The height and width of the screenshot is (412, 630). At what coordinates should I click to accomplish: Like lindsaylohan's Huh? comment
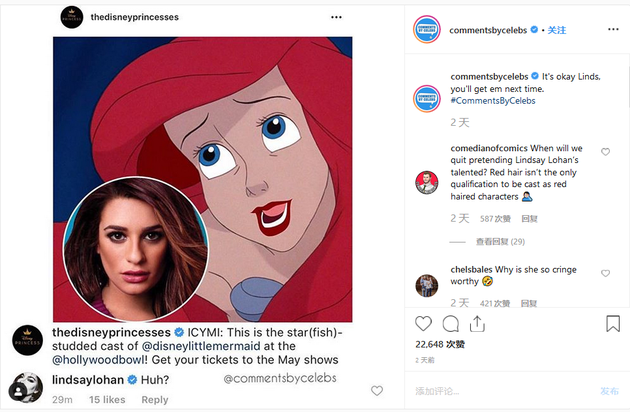pyautogui.click(x=377, y=390)
